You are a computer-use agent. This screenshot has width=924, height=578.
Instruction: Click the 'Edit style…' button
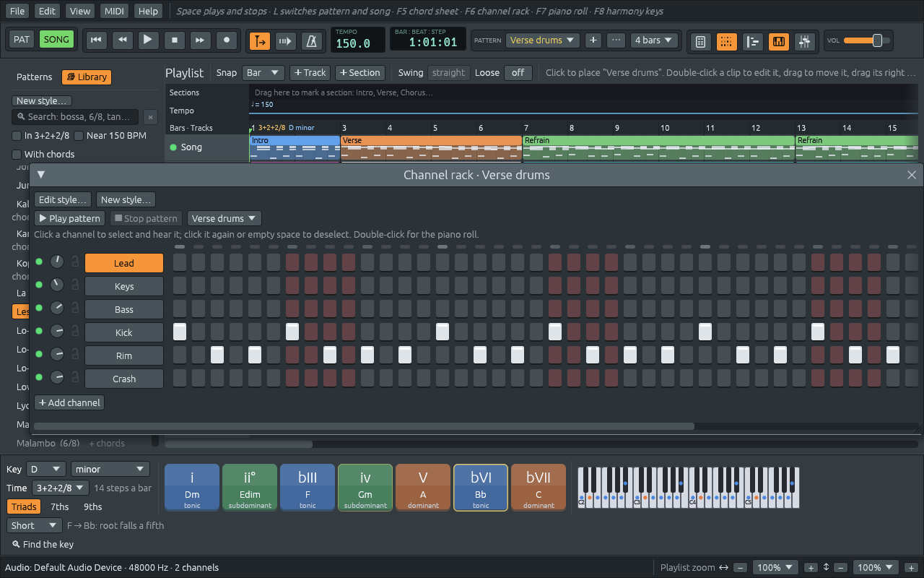point(63,199)
